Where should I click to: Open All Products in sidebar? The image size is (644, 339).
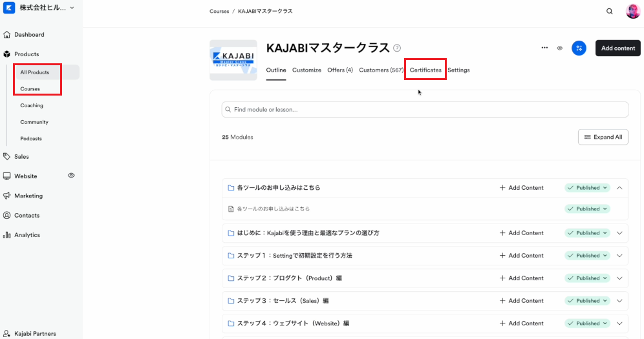pos(34,72)
